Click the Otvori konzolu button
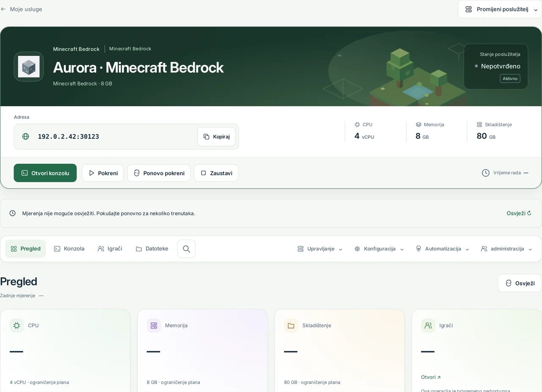Image resolution: width=542 pixels, height=392 pixels. 45,173
